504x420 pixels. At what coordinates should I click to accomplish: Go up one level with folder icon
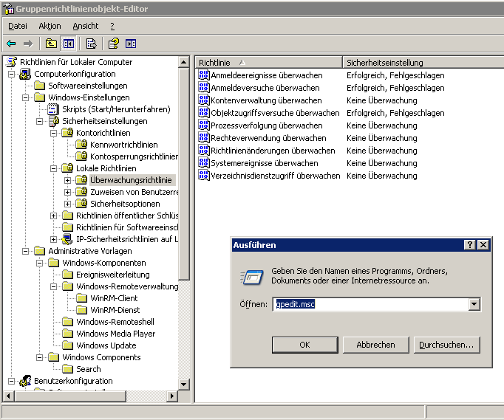pos(51,44)
